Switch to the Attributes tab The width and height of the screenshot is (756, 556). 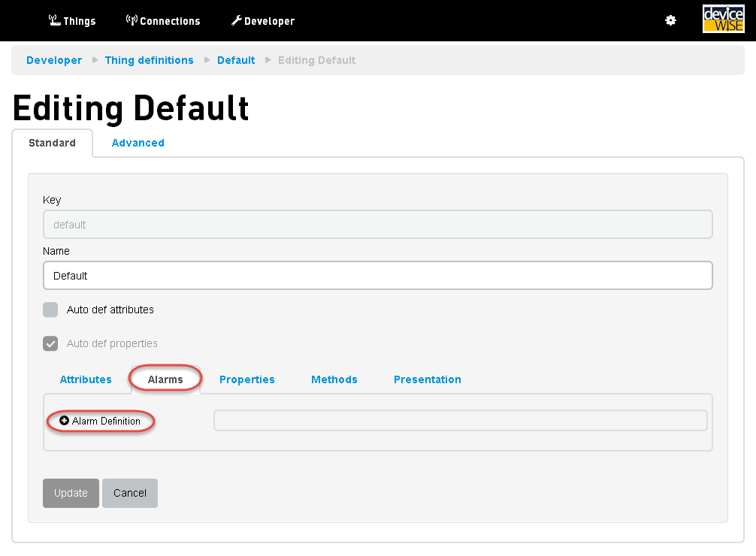click(86, 379)
